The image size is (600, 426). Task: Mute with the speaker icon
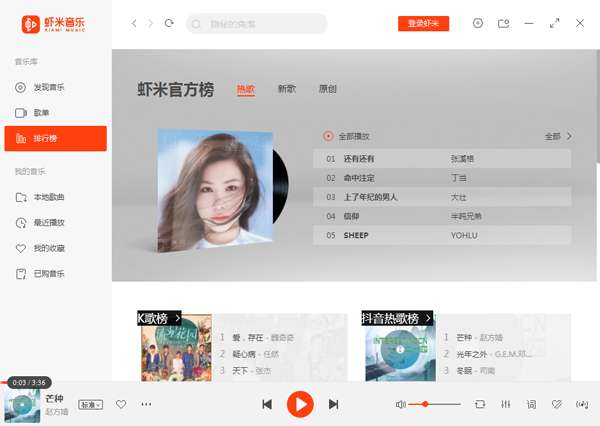pos(400,404)
